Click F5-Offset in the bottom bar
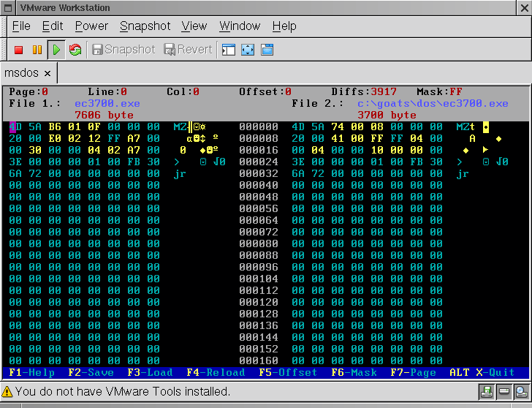Viewport: 532px width, 408px height. 288,373
